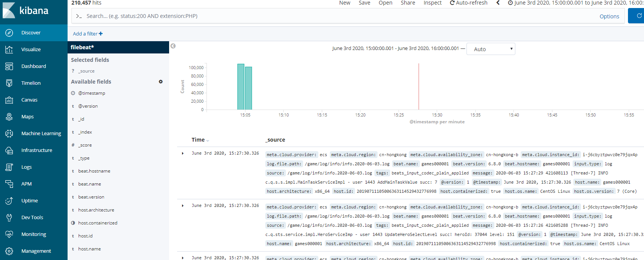Screen dimensions: 644x260
Task: Open Maps sidebar icon
Action: coord(9,116)
